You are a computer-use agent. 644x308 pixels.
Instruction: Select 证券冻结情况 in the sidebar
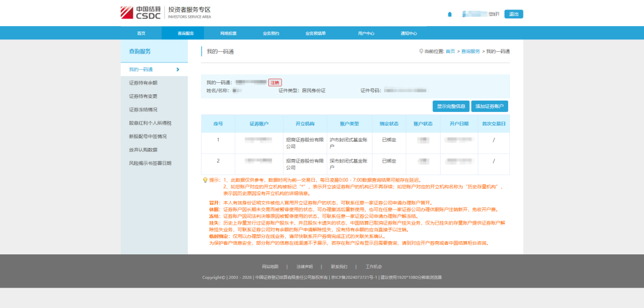pyautogui.click(x=143, y=110)
